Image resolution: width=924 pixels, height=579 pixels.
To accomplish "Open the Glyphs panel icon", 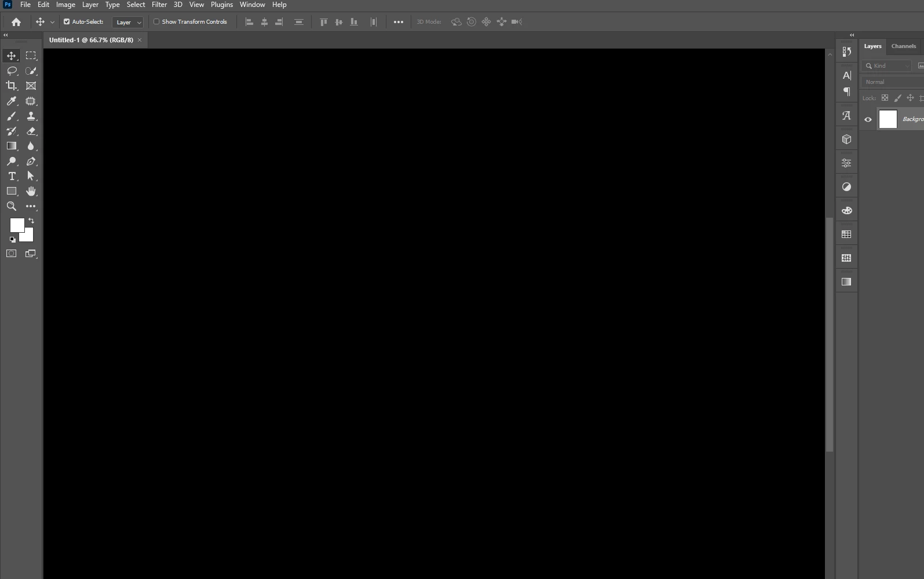I will [x=846, y=116].
